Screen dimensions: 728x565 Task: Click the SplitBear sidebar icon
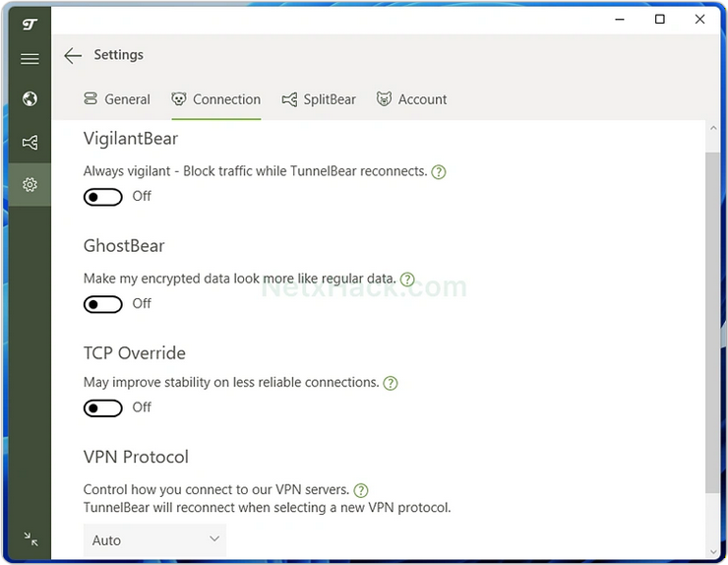[x=30, y=143]
